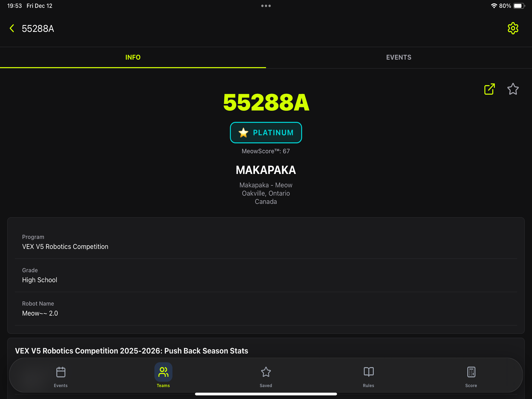Tap the Canada country text
532x399 pixels.
(x=266, y=202)
